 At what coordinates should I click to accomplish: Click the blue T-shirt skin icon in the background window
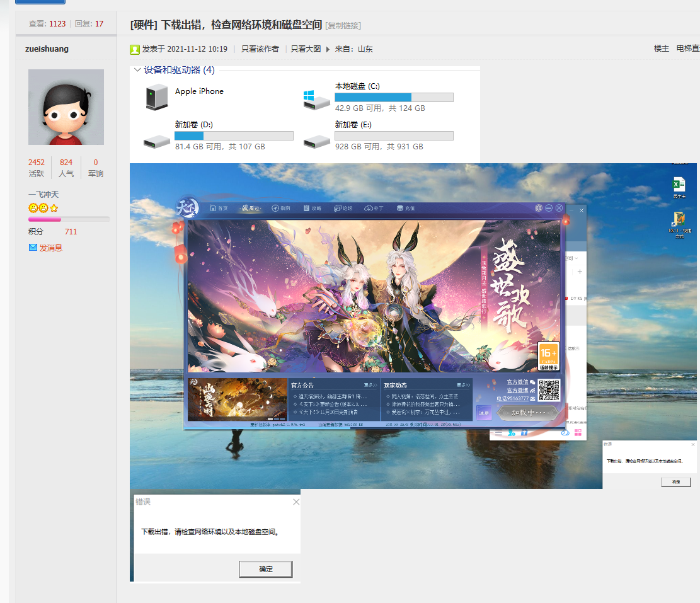(524, 432)
